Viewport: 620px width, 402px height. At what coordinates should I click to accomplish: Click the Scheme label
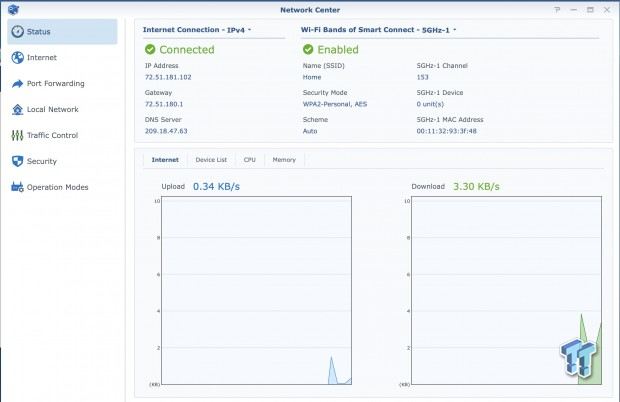tap(315, 119)
